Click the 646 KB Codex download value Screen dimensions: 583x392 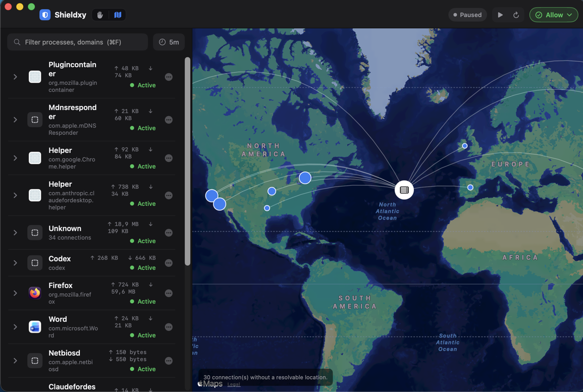(x=142, y=258)
